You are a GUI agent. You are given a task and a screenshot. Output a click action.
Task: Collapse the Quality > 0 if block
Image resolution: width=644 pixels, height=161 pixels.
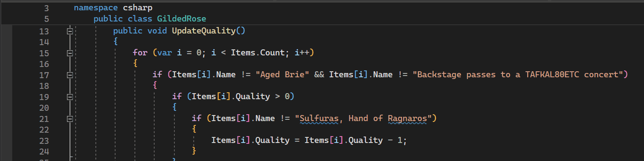point(69,97)
